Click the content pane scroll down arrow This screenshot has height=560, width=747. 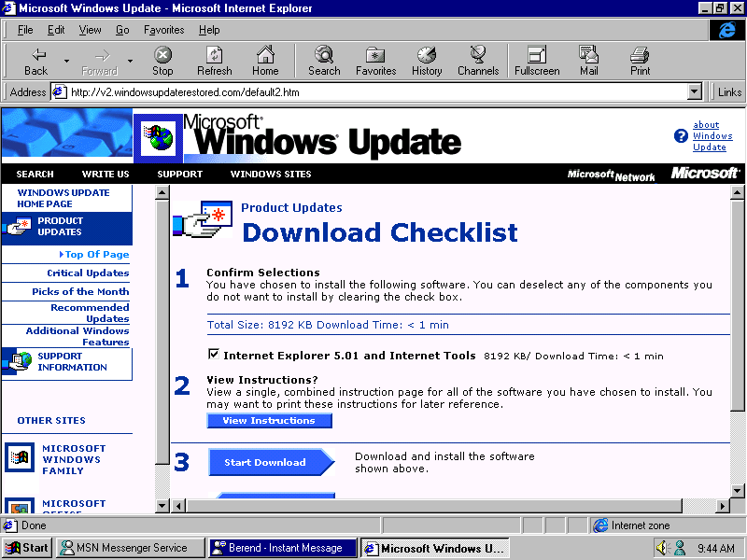tap(737, 505)
